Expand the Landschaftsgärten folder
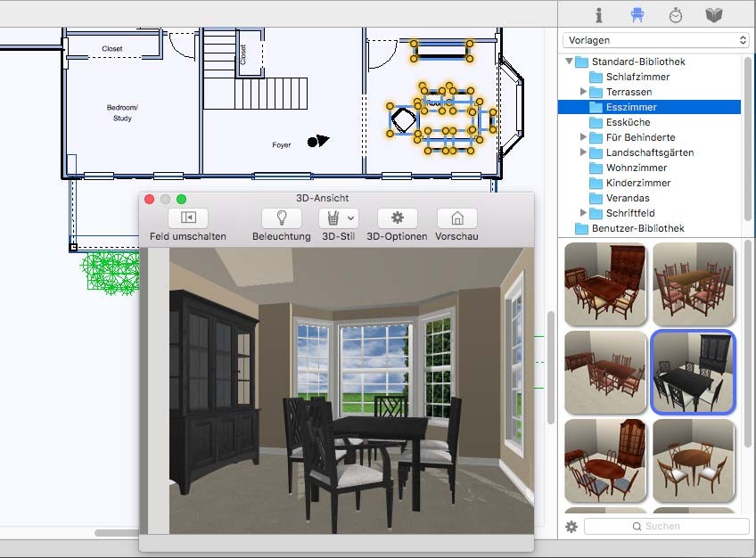The height and width of the screenshot is (558, 756). click(583, 152)
